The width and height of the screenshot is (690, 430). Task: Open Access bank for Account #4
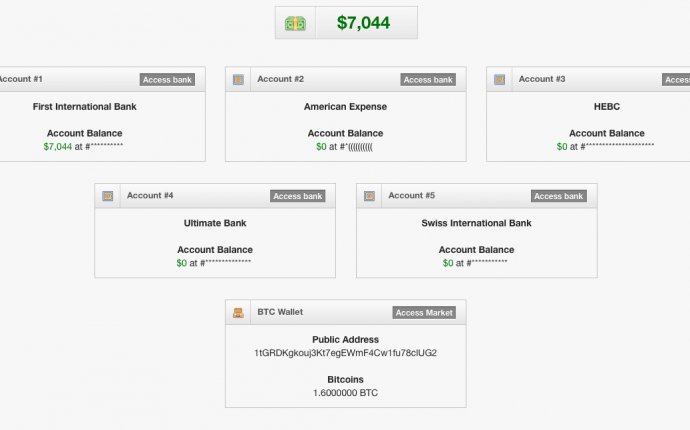[298, 196]
